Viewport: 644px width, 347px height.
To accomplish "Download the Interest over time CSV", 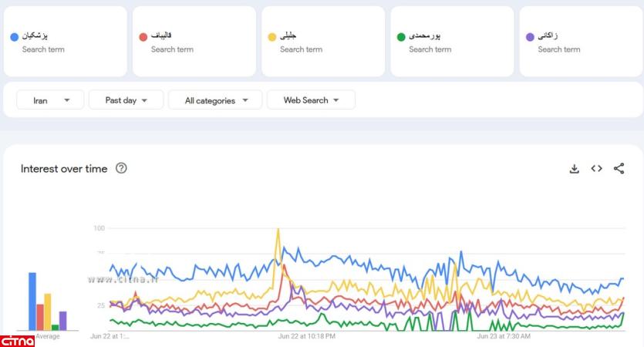I will point(574,169).
